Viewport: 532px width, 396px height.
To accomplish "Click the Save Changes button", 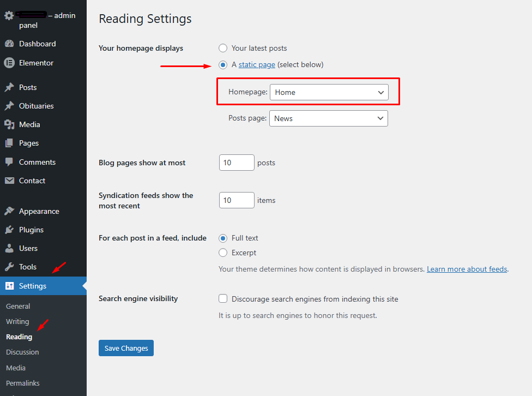I will pos(126,348).
